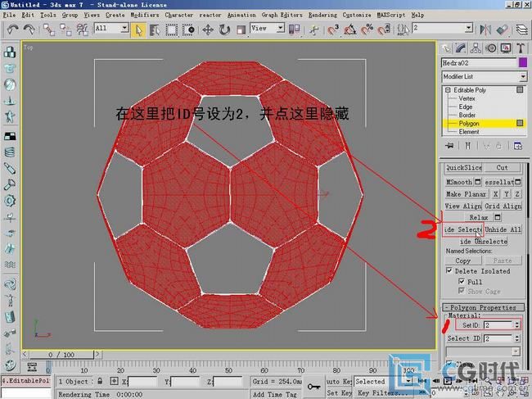This screenshot has width=532, height=399.
Task: Select the Vertex sub-object level
Action: (467, 98)
